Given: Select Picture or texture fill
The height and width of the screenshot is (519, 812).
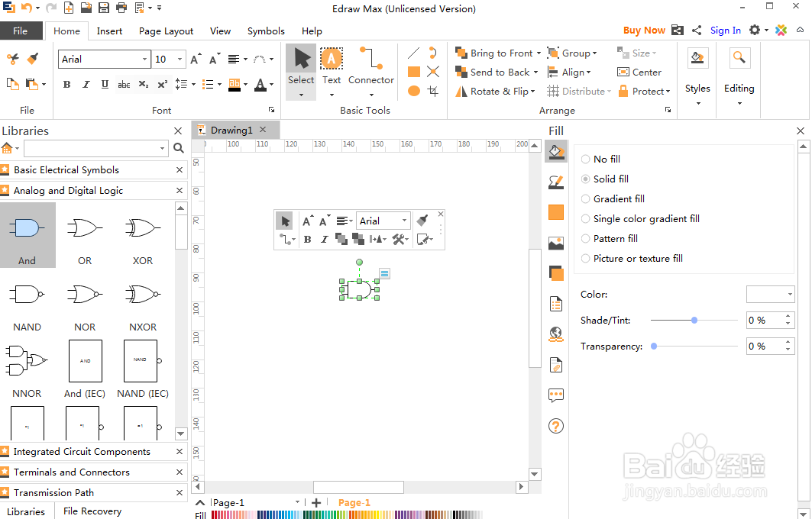Looking at the screenshot, I should pyautogui.click(x=632, y=258).
